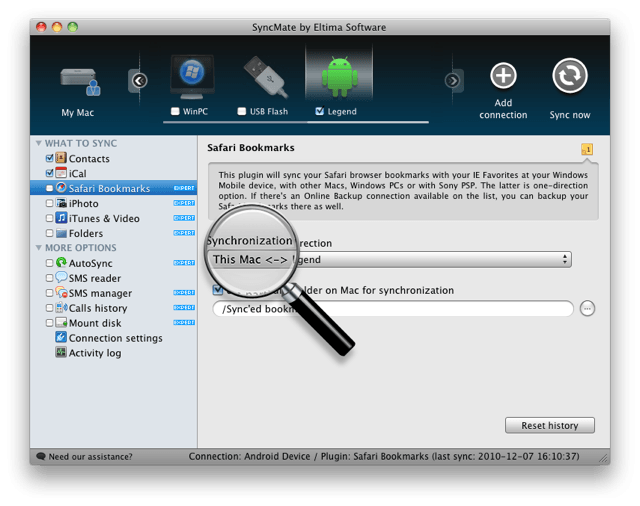The width and height of the screenshot is (640, 506).
Task: Enable the iPhoto sync checkbox
Action: [50, 204]
